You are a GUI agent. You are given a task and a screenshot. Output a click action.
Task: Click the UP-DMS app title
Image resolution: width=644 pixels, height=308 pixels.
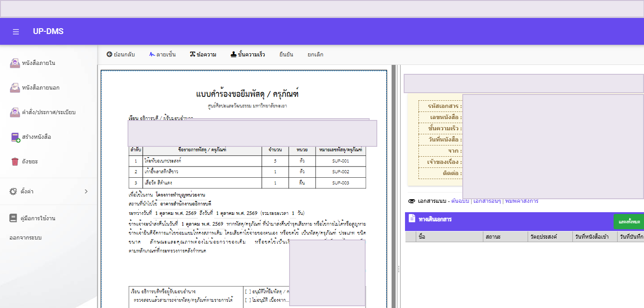(48, 31)
